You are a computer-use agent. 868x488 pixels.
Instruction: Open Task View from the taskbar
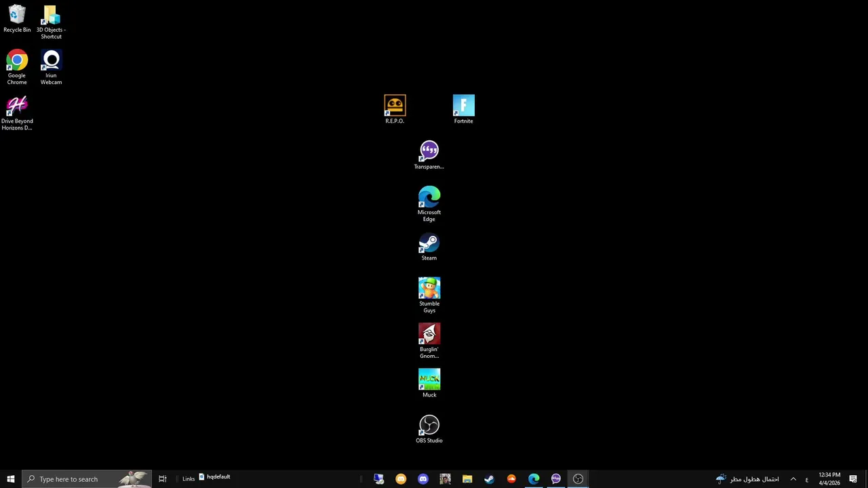coord(163,479)
